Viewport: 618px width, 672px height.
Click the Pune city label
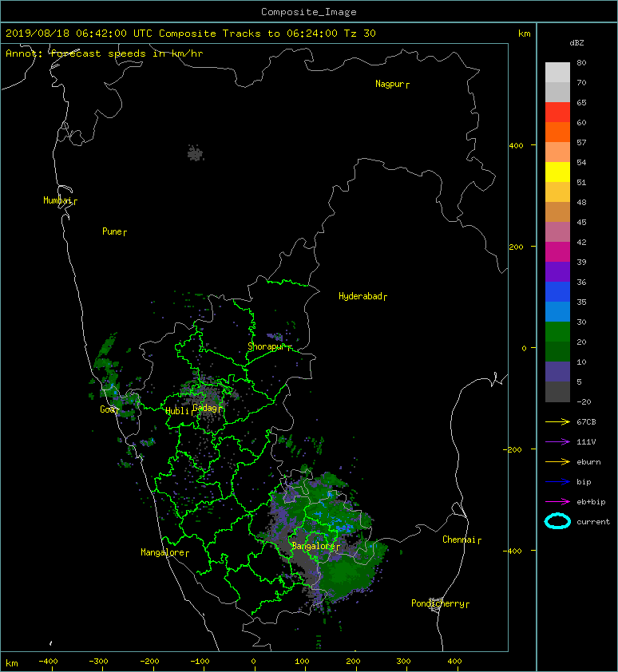(114, 232)
